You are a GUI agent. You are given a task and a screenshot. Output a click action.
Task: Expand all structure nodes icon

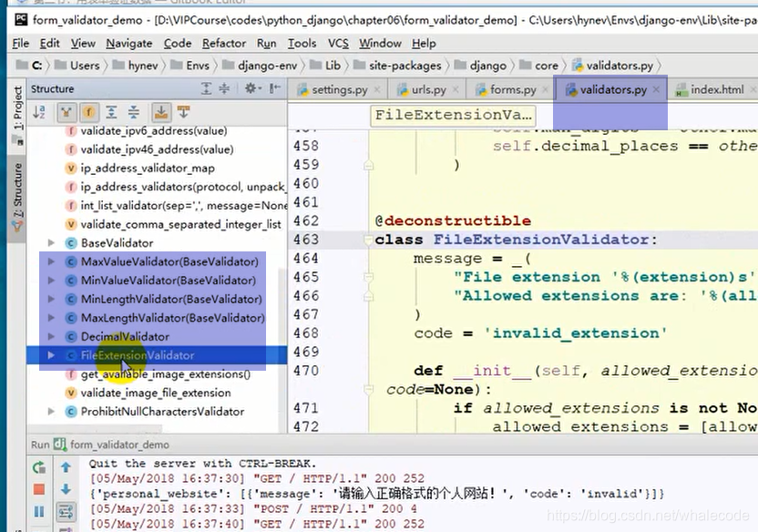click(x=112, y=112)
